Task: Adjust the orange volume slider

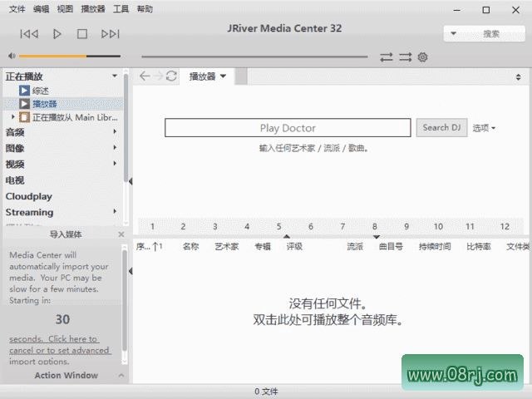Action: (70, 56)
